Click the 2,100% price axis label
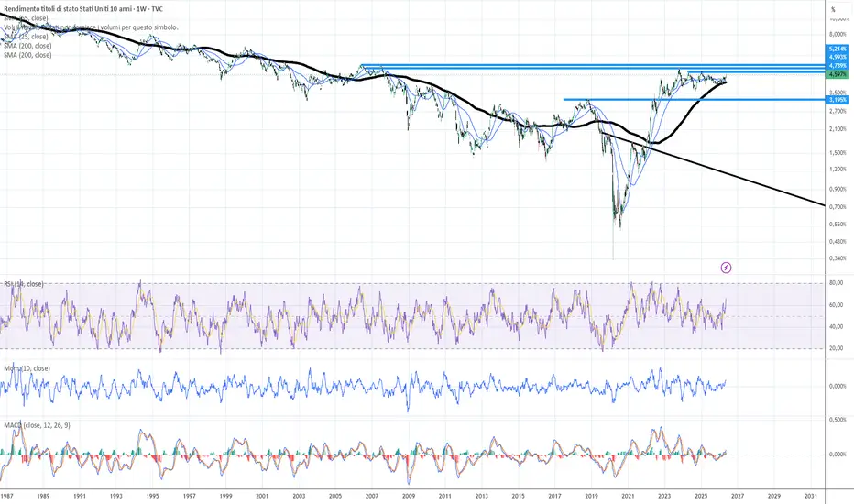Image resolution: width=854 pixels, height=504 pixels. pos(838,129)
